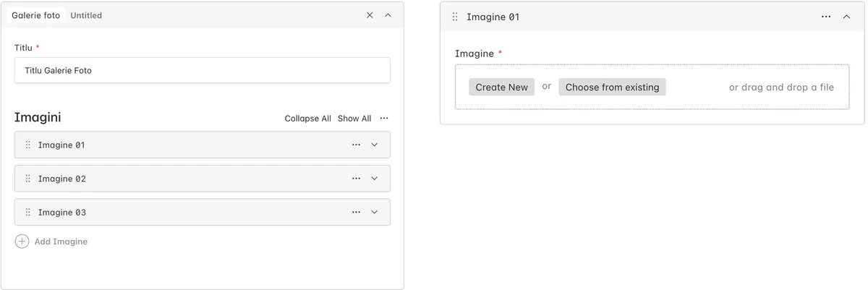Open more options for Imagine 01 row

click(356, 145)
